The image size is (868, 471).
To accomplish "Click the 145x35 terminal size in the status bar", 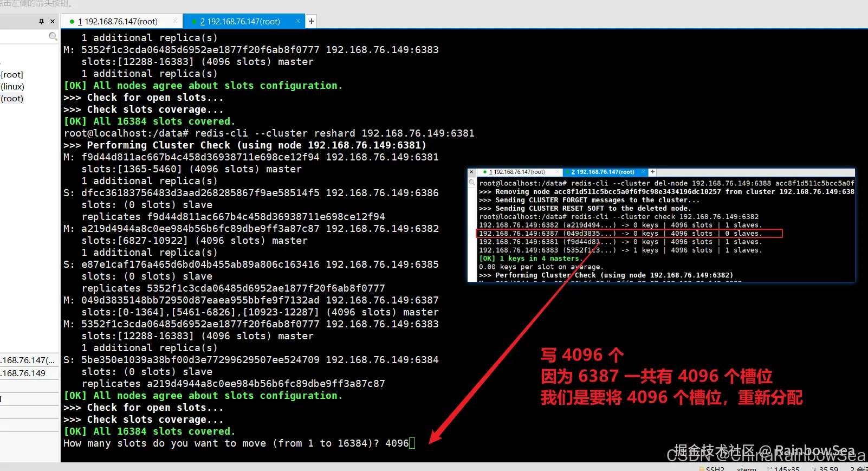I will point(783,468).
